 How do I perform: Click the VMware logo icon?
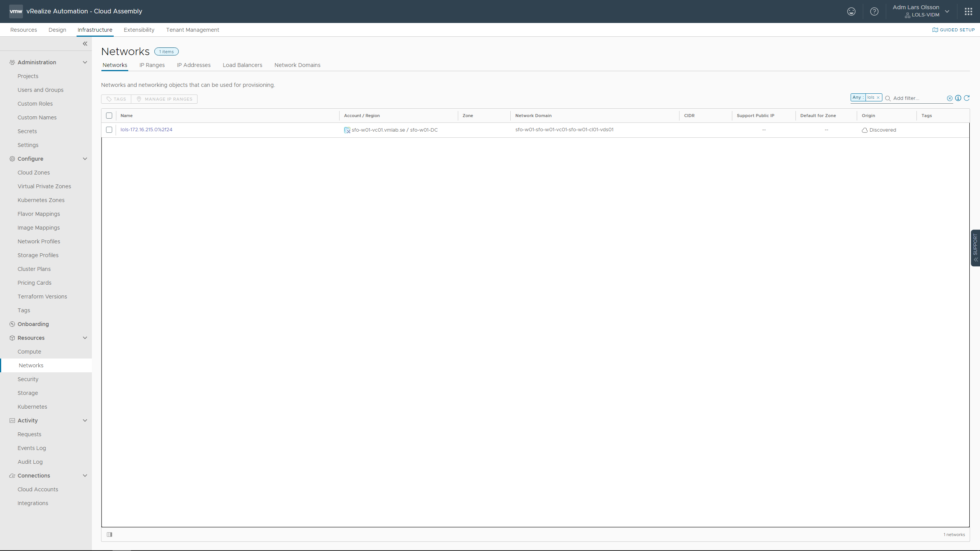(16, 11)
